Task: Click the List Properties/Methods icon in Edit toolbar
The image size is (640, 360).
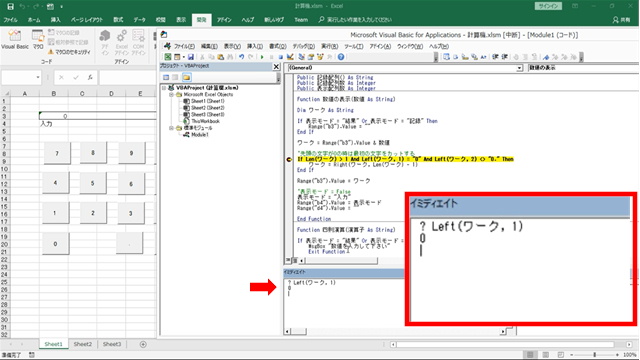Action: [447, 57]
